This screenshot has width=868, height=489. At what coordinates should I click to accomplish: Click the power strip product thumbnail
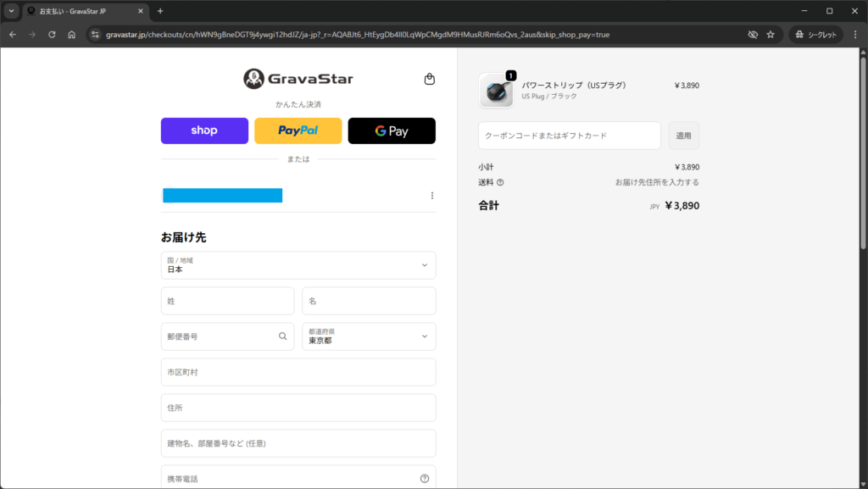tap(496, 91)
